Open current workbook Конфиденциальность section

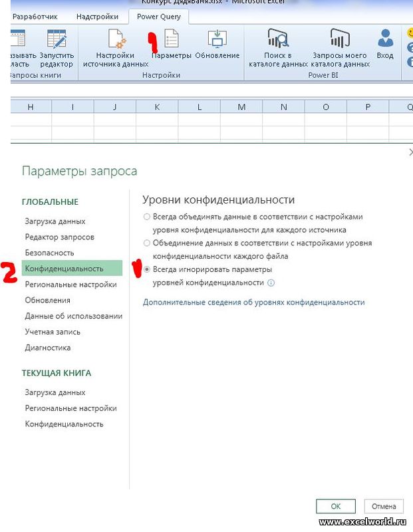(x=64, y=424)
